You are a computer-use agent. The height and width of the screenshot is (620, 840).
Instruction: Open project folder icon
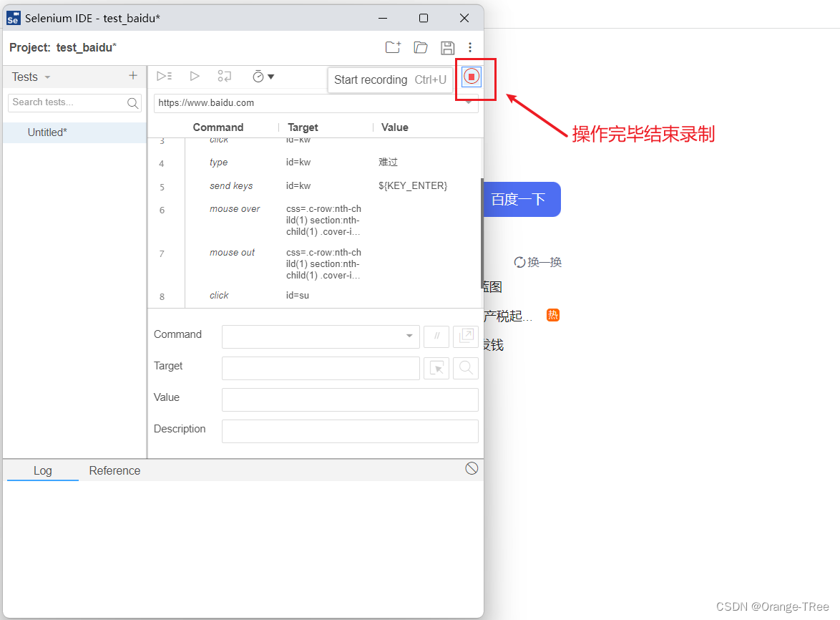421,48
